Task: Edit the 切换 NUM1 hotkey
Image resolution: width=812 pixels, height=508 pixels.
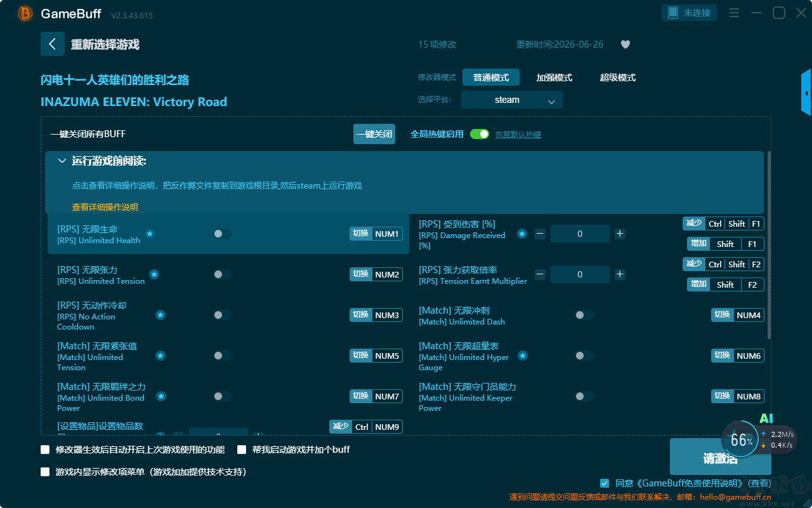Action: pyautogui.click(x=376, y=234)
